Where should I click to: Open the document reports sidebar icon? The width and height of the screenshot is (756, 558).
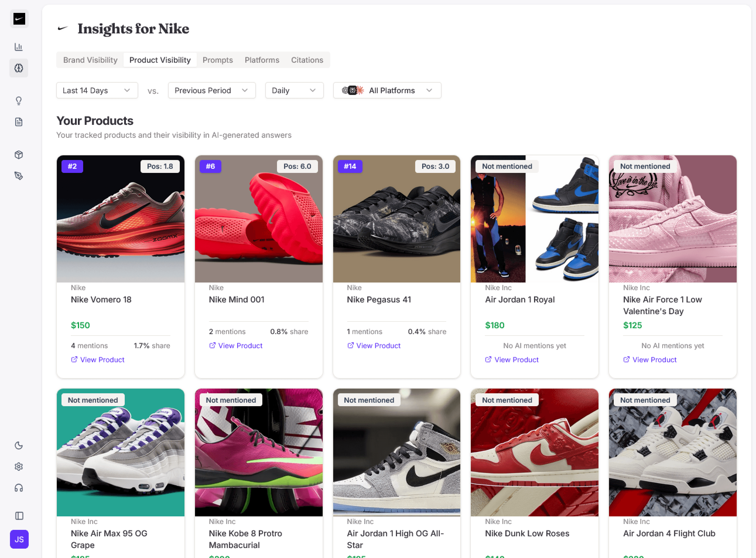[x=18, y=122]
